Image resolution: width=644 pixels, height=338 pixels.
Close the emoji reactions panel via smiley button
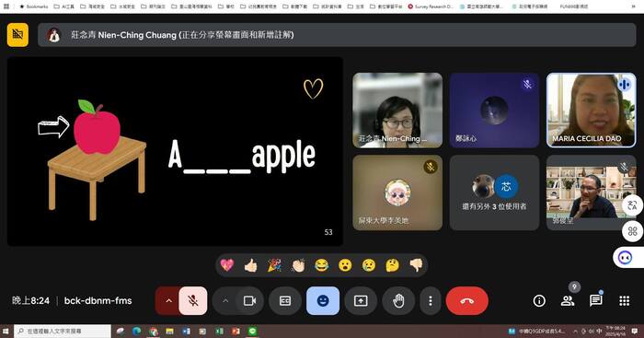pyautogui.click(x=323, y=301)
